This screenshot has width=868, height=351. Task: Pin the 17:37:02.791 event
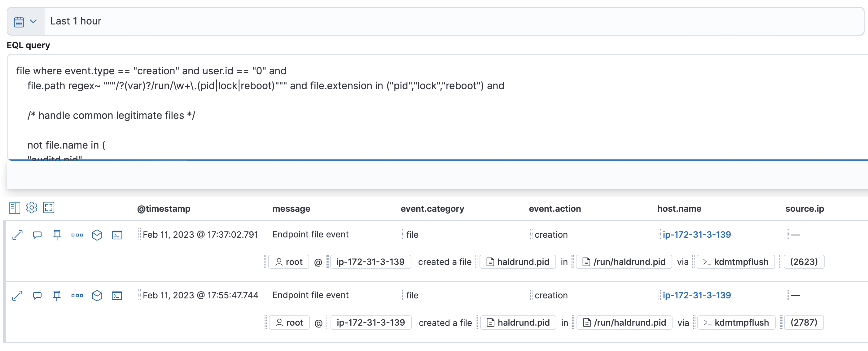tap(57, 235)
